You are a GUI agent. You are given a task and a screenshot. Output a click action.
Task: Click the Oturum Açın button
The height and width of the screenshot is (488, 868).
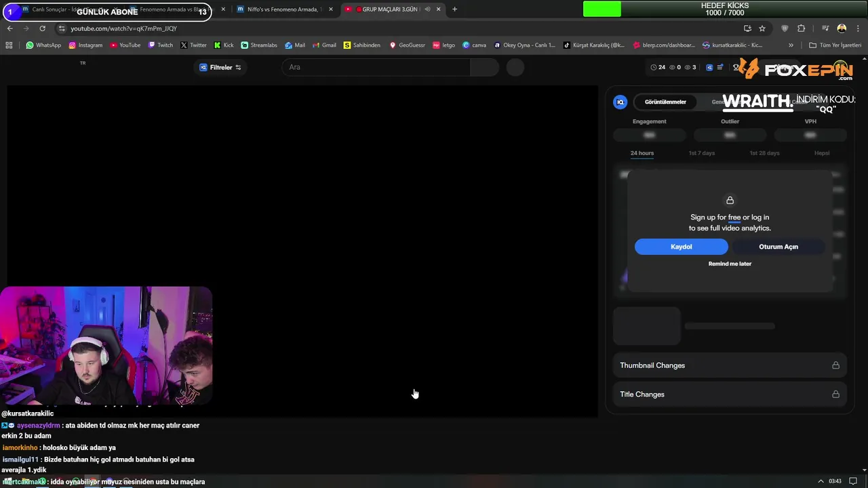[x=778, y=247]
